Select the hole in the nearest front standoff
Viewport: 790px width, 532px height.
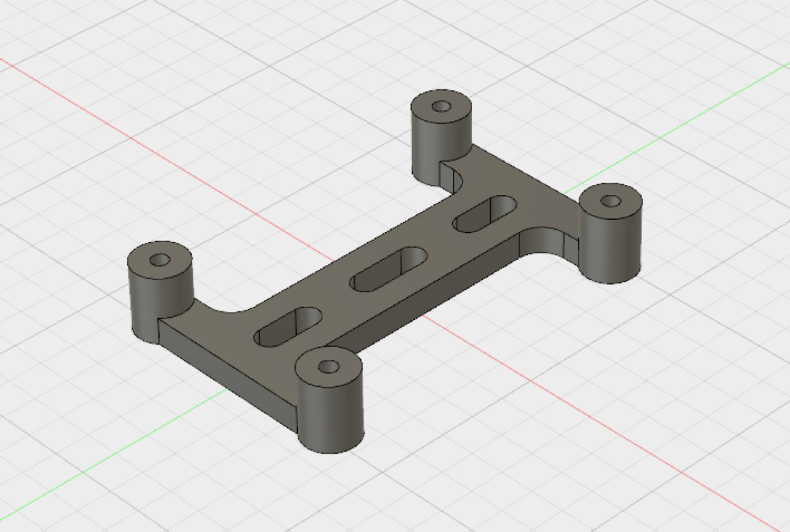tap(329, 366)
